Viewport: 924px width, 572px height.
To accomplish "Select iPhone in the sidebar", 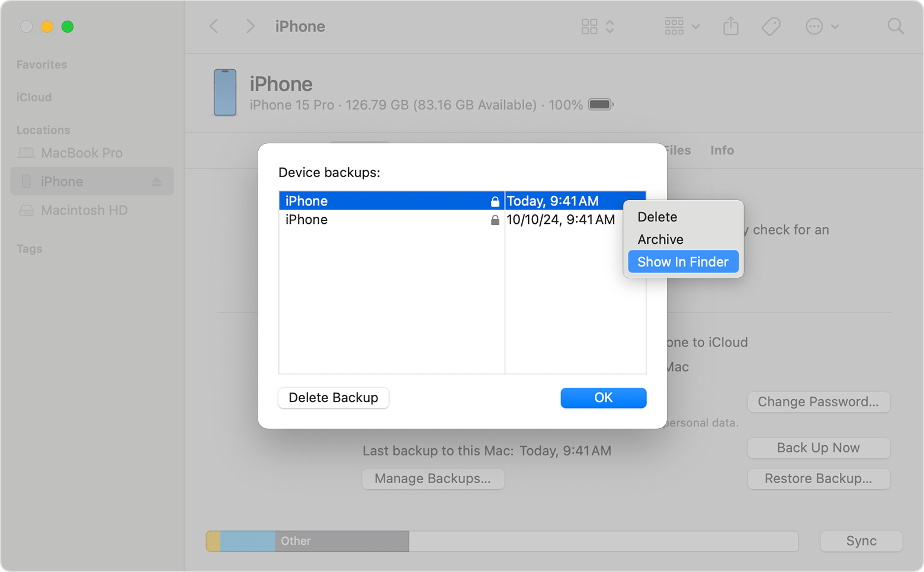I will (92, 181).
